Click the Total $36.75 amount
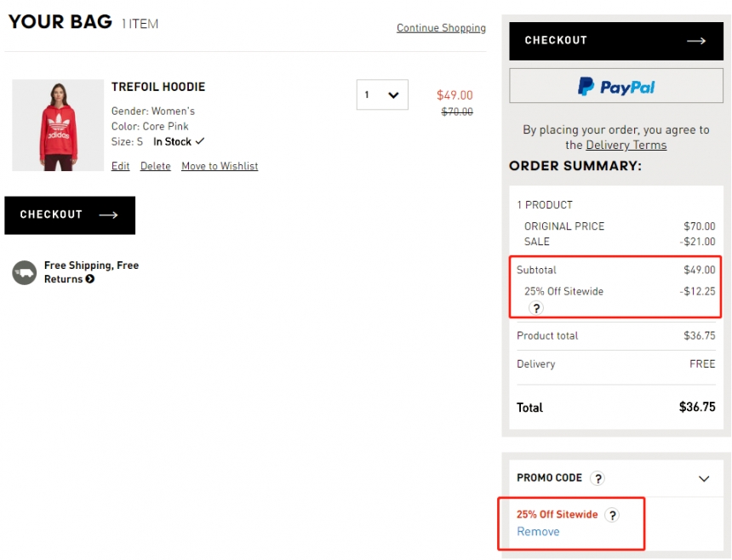This screenshot has height=560, width=732. [x=697, y=407]
